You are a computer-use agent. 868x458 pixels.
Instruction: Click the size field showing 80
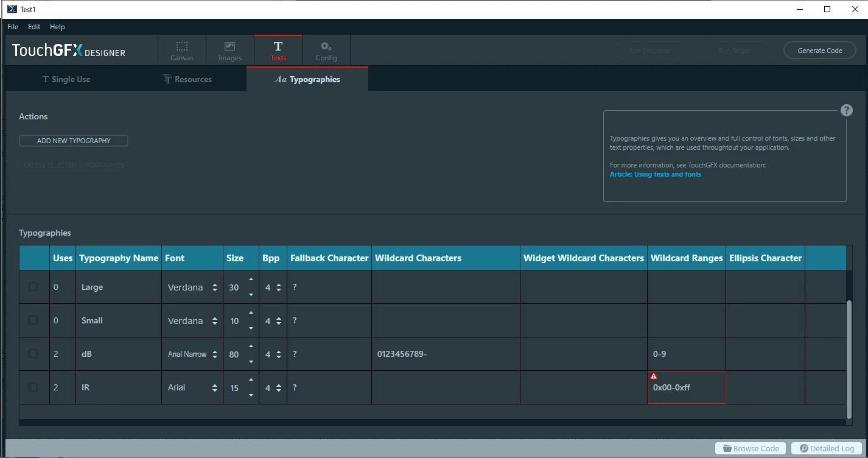pos(235,354)
